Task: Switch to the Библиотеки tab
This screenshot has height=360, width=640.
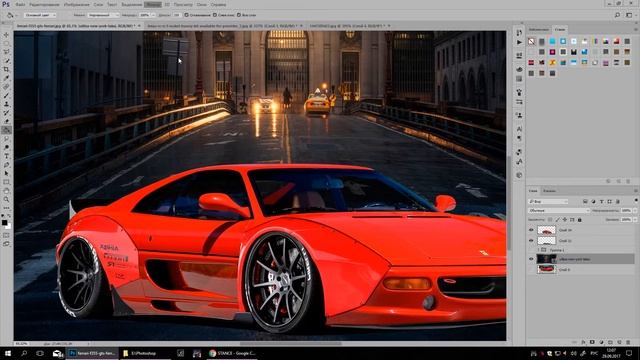Action: pos(539,29)
